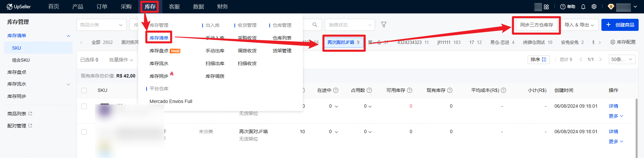Toggle the select-all checkbox in table header
This screenshot has height=158, width=644.
click(x=84, y=90)
